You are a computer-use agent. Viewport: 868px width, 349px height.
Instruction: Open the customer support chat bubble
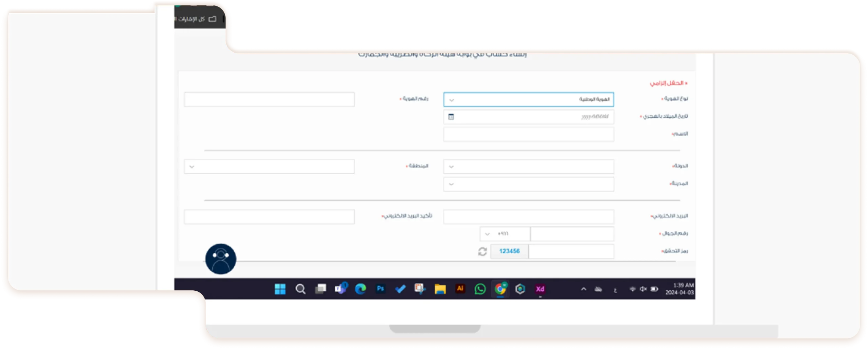click(221, 259)
